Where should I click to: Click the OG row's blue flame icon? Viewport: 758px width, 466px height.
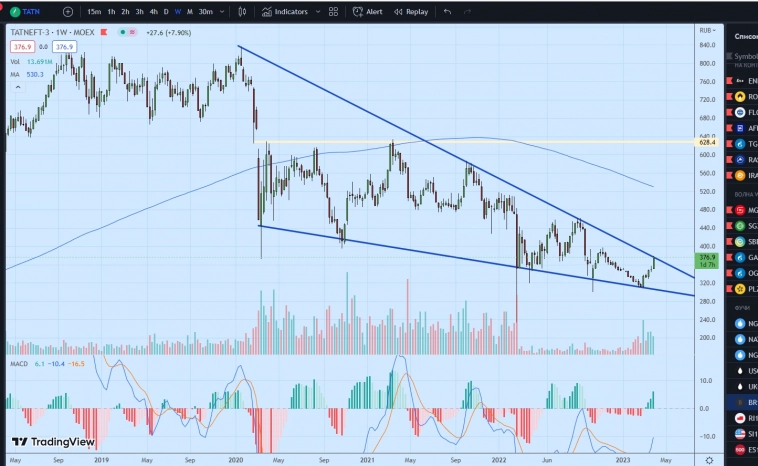tap(740, 273)
